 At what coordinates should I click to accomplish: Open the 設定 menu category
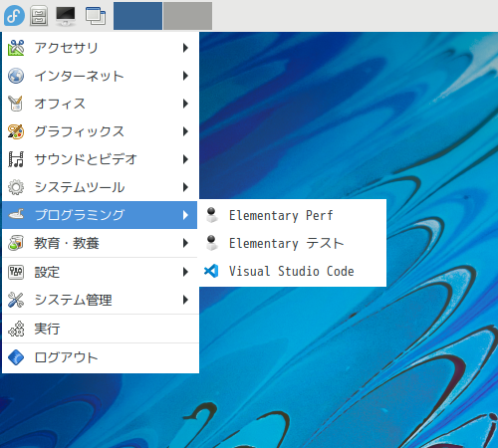pyautogui.click(x=100, y=272)
